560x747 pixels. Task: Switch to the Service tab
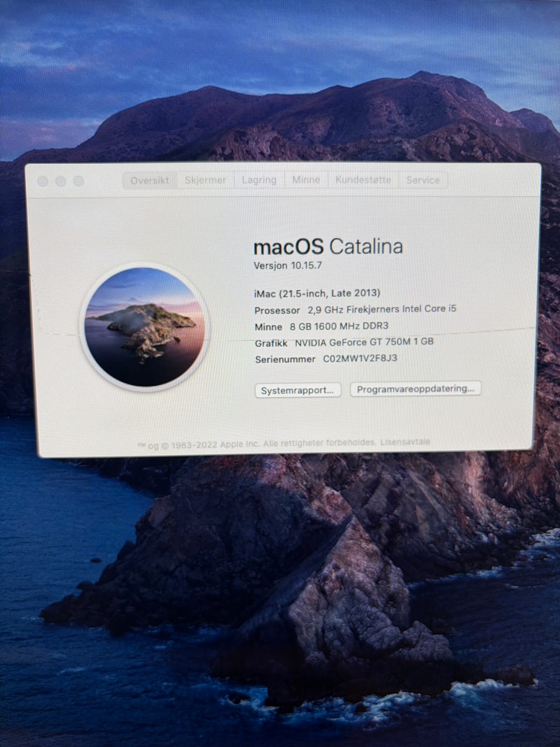coord(423,180)
